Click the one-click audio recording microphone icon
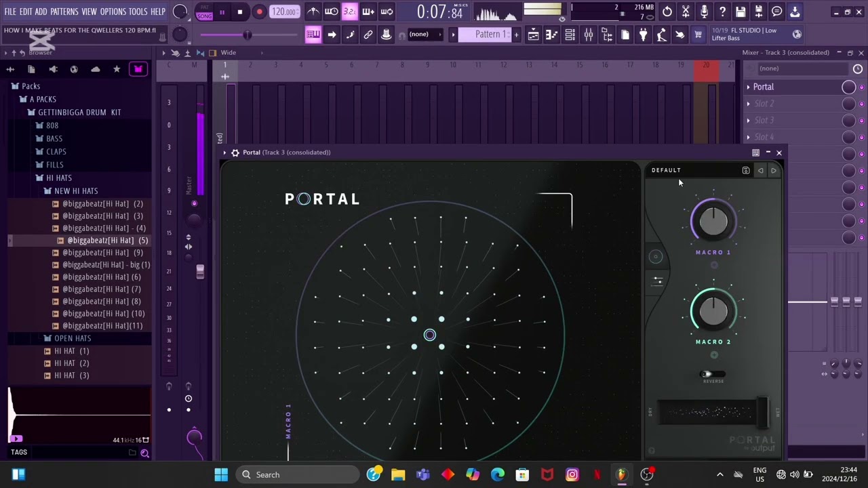The image size is (868, 488). click(x=704, y=12)
